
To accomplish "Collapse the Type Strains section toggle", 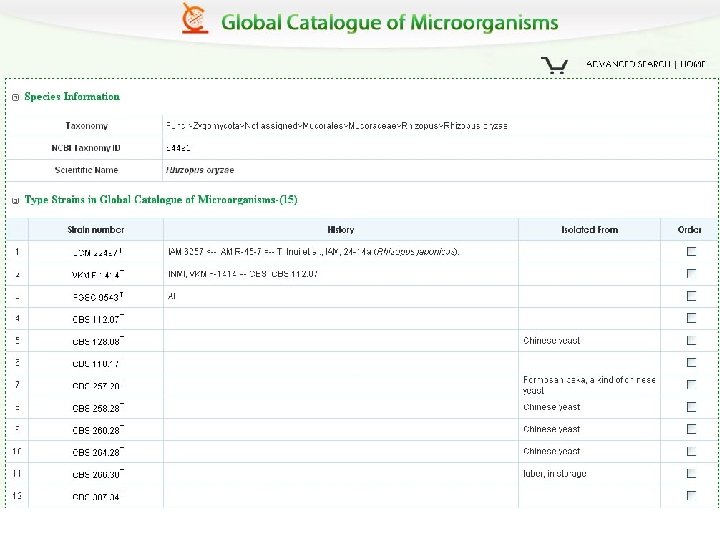I will click(x=16, y=200).
